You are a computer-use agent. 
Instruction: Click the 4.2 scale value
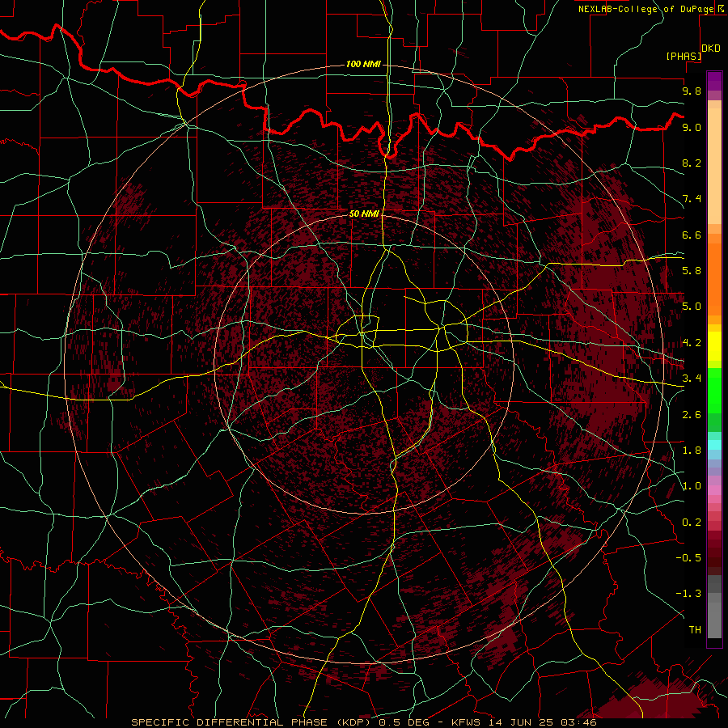click(692, 343)
